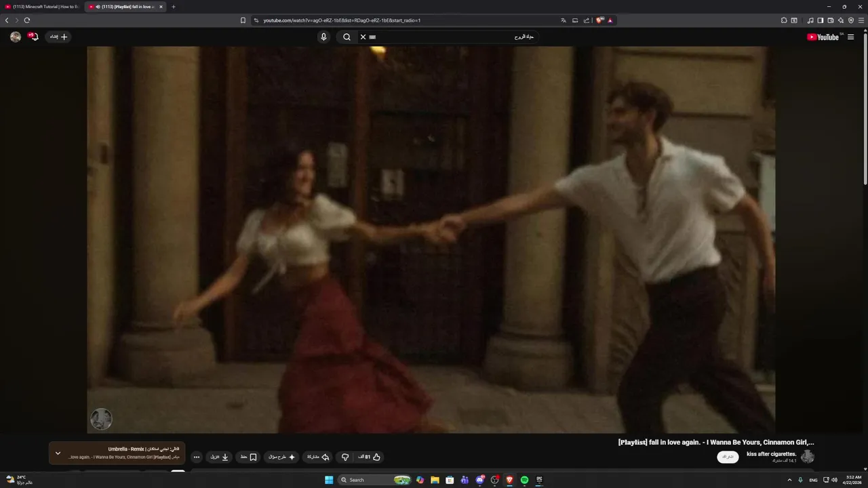
Task: Save the video to a playlist
Action: coord(249,457)
